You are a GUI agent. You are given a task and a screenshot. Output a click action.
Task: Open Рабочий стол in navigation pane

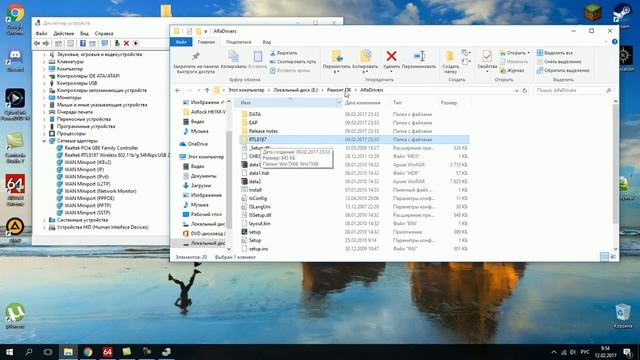206,214
